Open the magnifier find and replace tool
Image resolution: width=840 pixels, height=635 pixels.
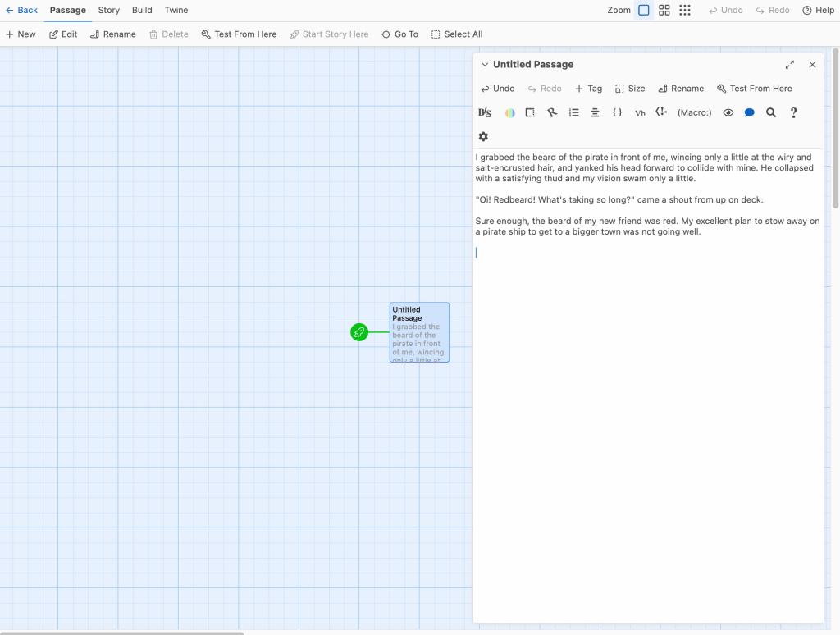point(771,112)
